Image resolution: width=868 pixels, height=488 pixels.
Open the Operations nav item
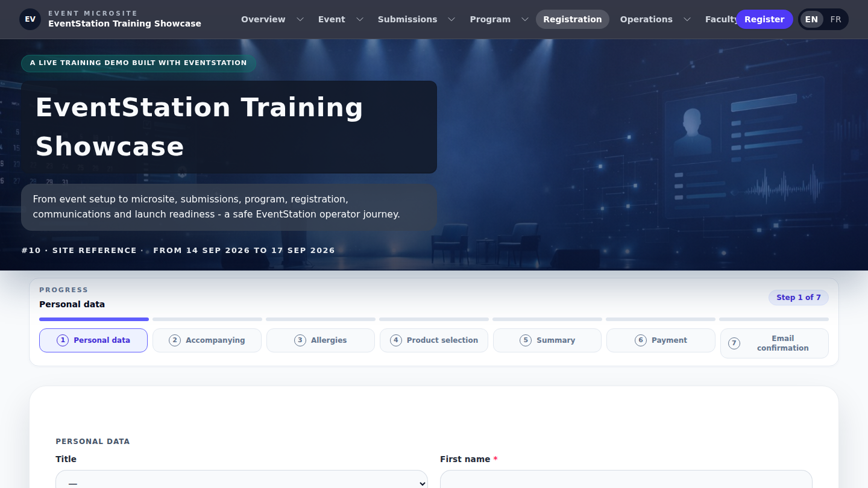(646, 19)
